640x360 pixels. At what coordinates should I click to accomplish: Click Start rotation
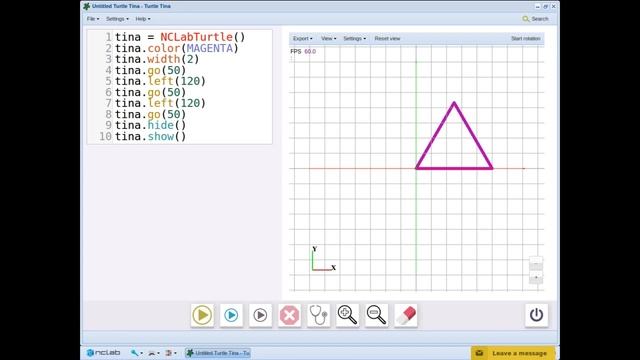526,38
